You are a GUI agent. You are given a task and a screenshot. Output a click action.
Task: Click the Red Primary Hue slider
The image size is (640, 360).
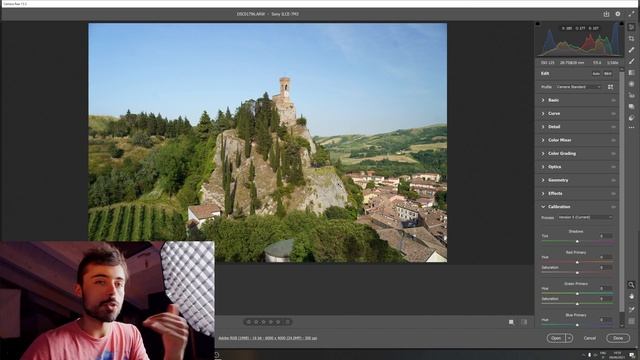click(x=577, y=262)
